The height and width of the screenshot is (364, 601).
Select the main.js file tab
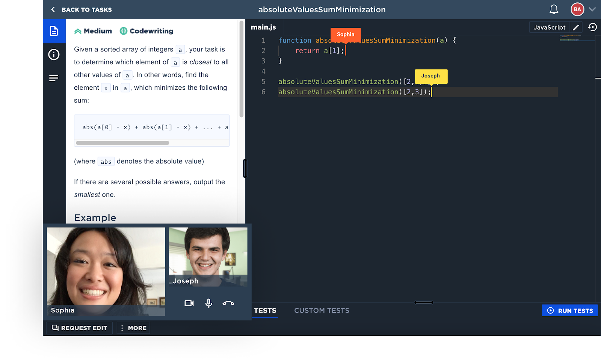tap(263, 27)
